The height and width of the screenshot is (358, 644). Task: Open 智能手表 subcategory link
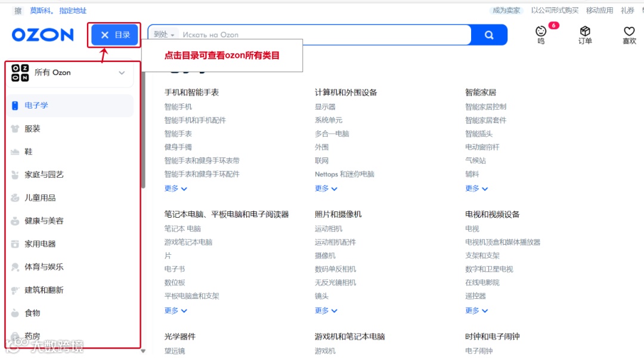[x=178, y=134]
